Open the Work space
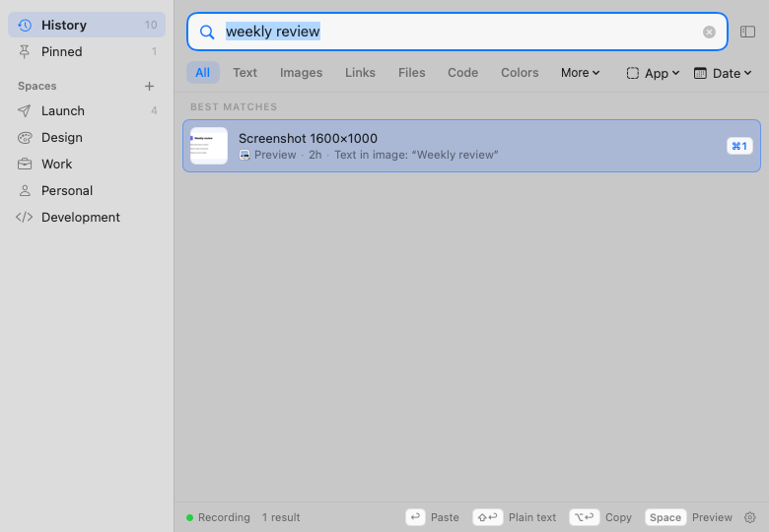 pyautogui.click(x=87, y=165)
